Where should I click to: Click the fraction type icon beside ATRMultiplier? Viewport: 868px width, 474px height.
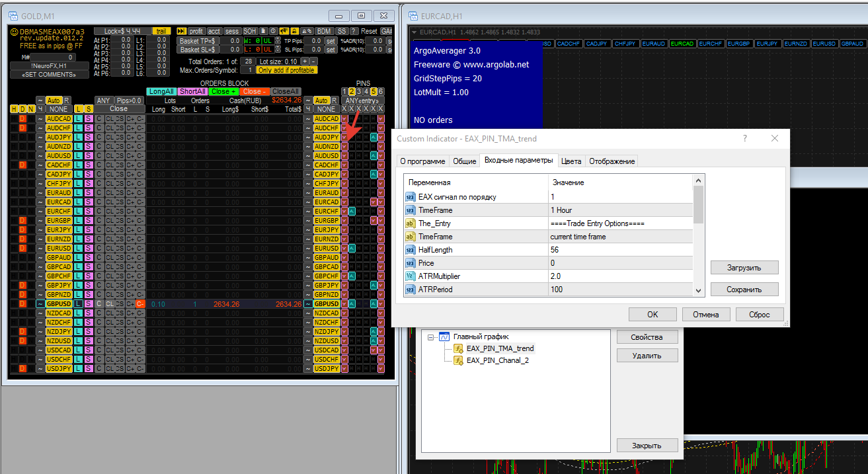pyautogui.click(x=410, y=276)
